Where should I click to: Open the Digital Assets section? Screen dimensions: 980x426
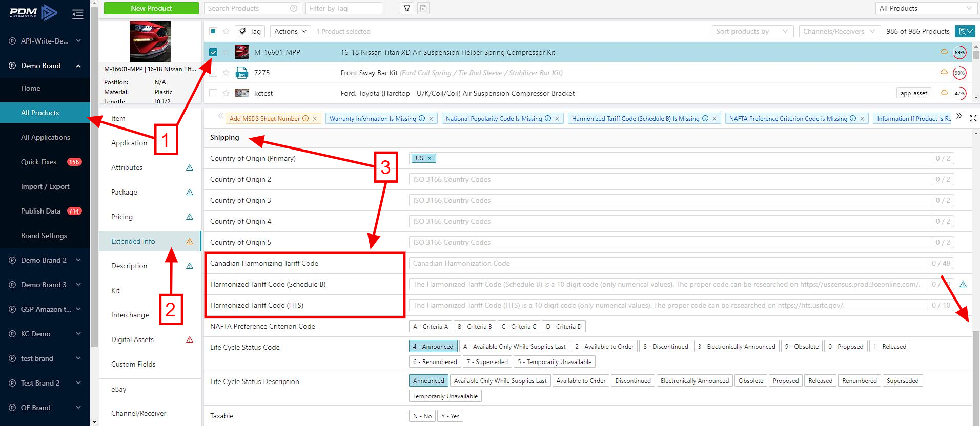point(132,339)
